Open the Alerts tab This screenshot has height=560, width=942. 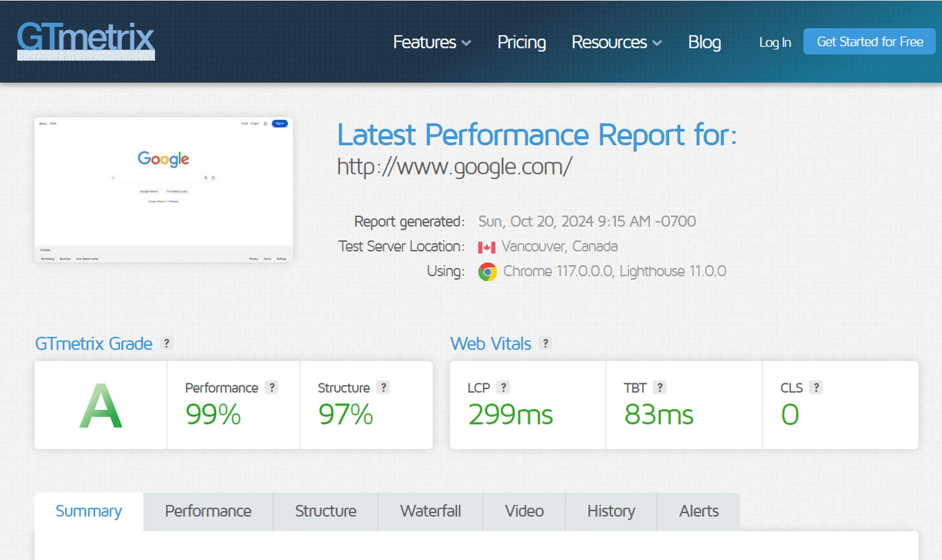[699, 511]
